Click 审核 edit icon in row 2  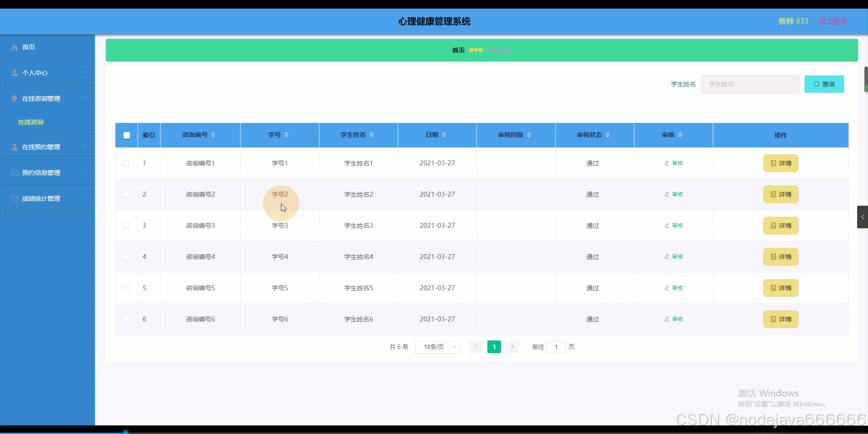667,194
